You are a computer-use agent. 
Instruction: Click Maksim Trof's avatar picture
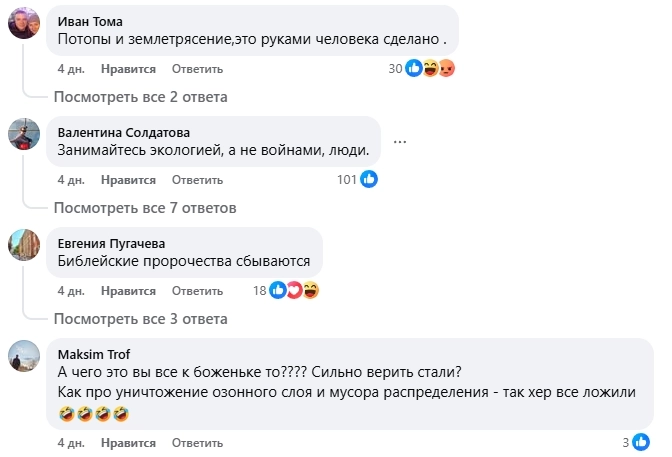coord(24,356)
